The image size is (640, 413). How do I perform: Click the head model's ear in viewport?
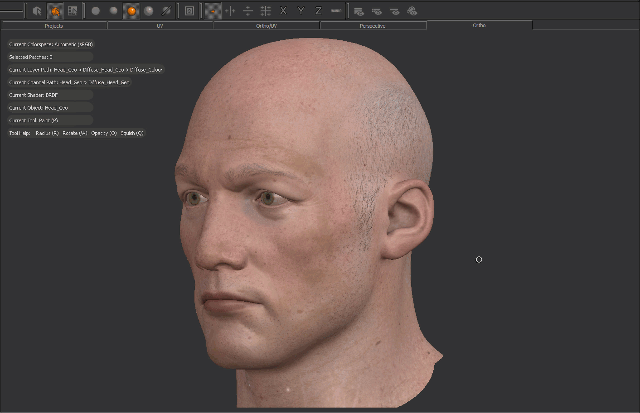[406, 219]
